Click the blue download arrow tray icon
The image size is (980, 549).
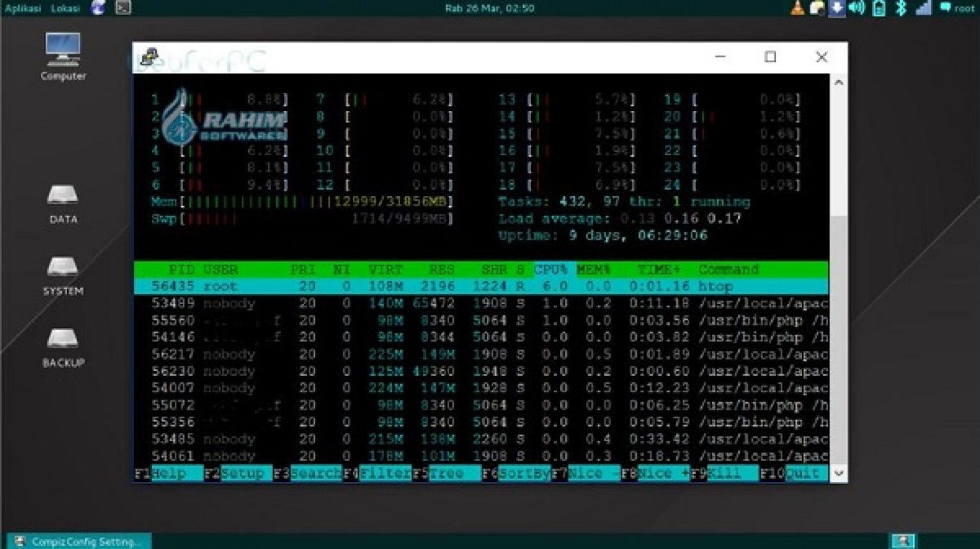pos(837,8)
